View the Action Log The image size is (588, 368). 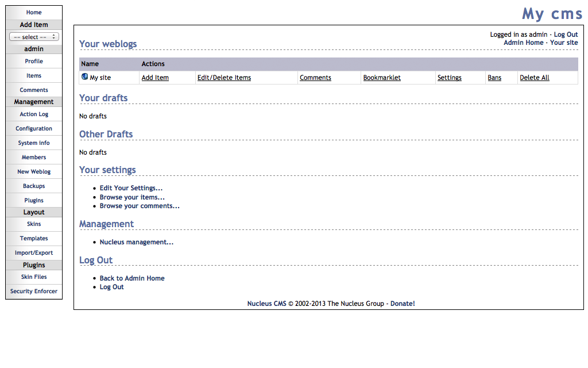coord(33,114)
